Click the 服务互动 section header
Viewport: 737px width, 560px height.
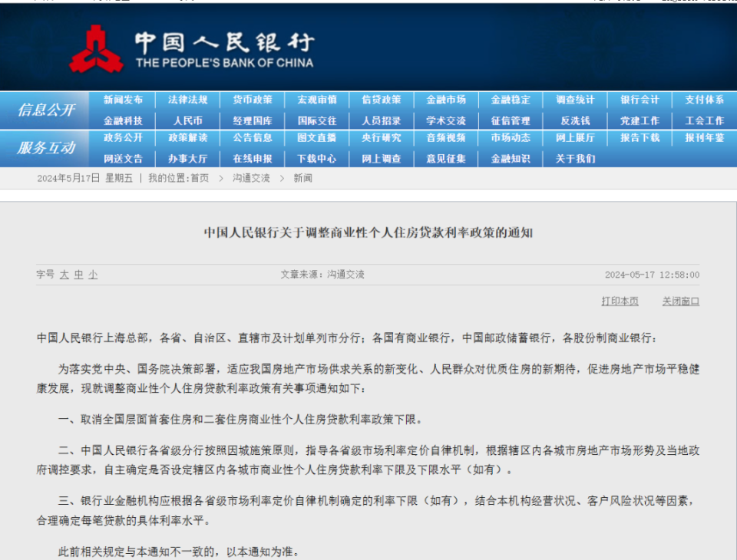coord(45,148)
